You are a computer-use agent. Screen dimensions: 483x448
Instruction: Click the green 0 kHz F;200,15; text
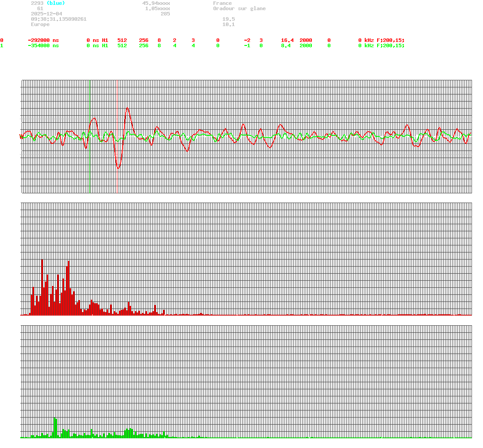[382, 45]
